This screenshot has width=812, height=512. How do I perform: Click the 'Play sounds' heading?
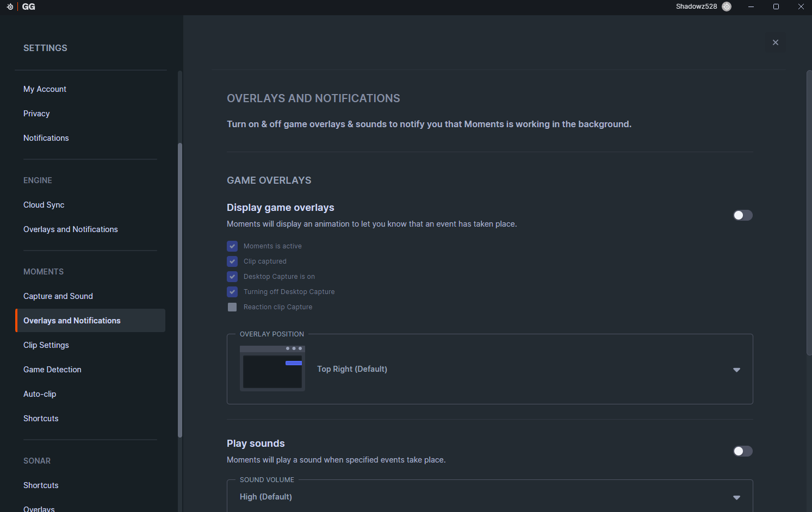point(256,444)
